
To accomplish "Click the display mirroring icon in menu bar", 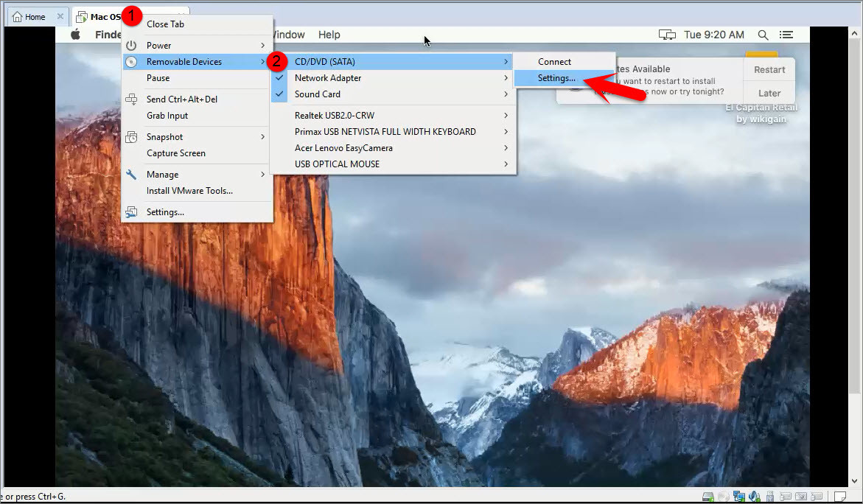I will 667,35.
